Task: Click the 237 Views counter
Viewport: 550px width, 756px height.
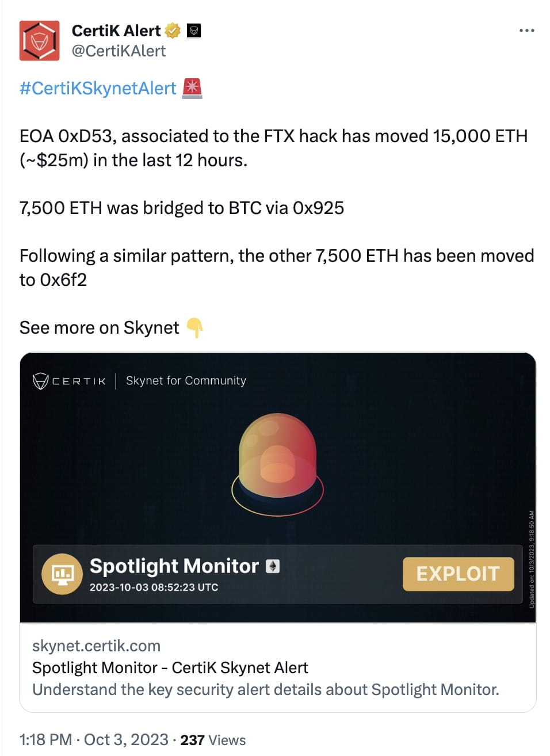Action: pos(213,740)
